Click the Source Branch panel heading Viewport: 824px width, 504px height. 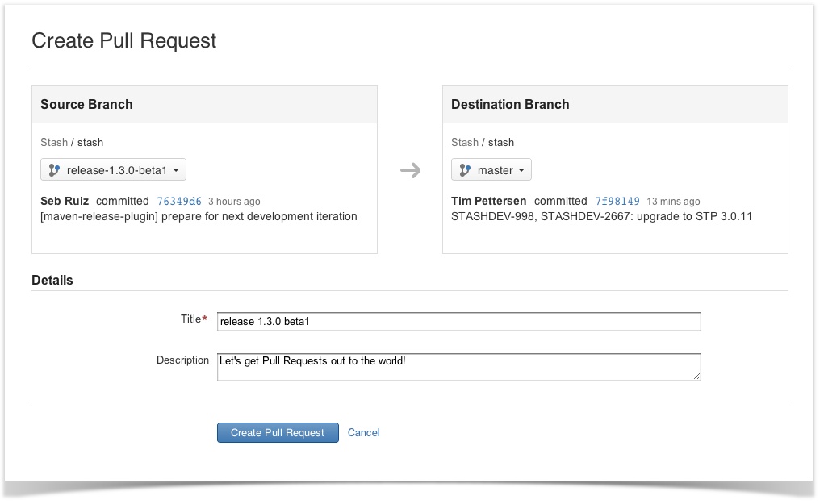point(86,104)
